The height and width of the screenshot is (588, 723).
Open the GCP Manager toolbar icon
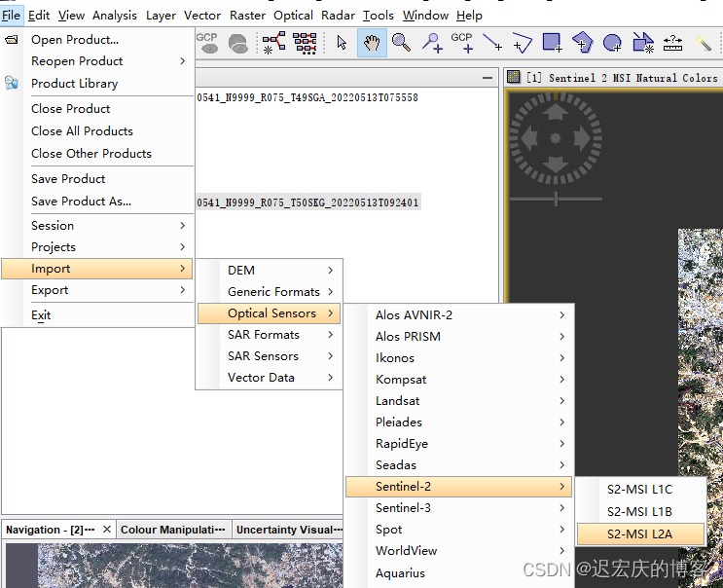(x=207, y=43)
